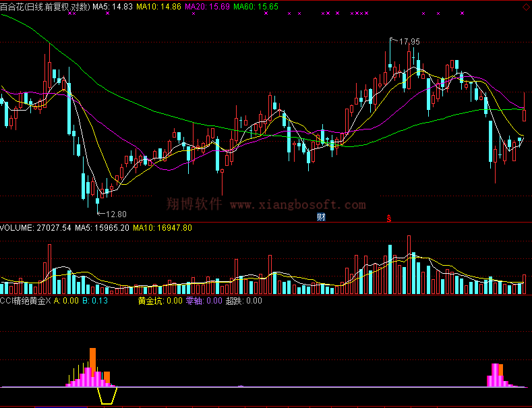Click the 17.95 high price annotation

pyautogui.click(x=409, y=42)
